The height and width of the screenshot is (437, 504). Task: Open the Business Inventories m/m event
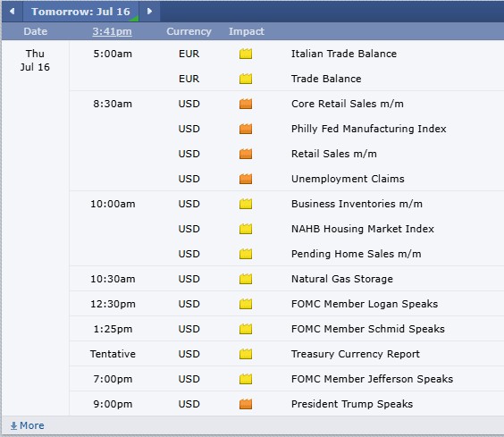tap(357, 204)
